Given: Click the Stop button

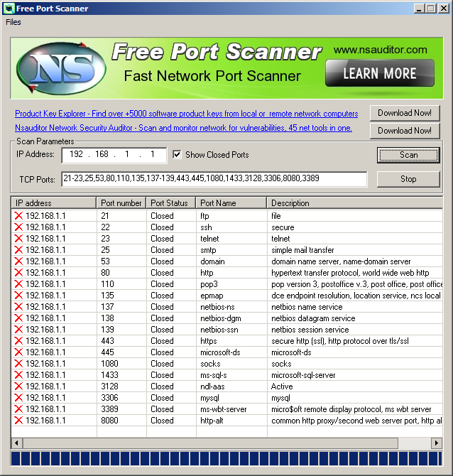Looking at the screenshot, I should point(408,179).
